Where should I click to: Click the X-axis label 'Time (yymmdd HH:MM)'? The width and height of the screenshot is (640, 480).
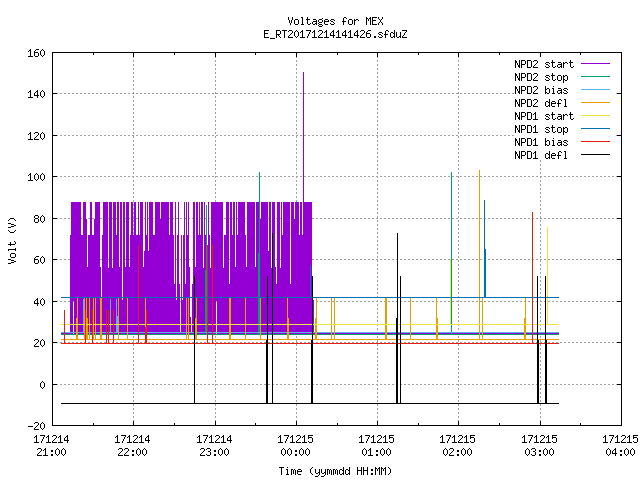[x=335, y=471]
